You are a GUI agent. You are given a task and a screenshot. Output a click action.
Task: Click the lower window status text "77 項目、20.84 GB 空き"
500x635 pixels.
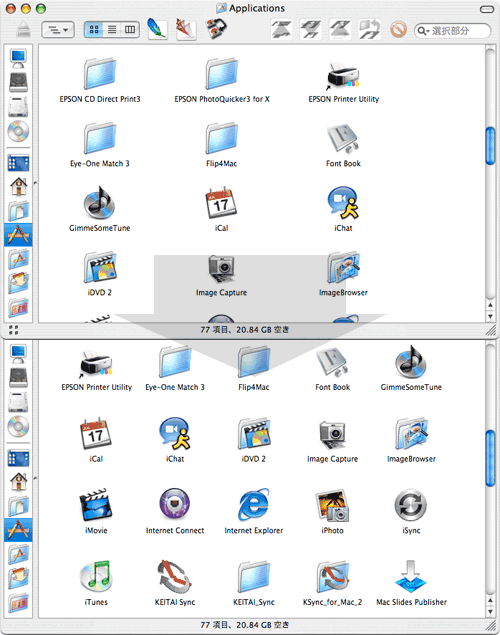[245, 625]
